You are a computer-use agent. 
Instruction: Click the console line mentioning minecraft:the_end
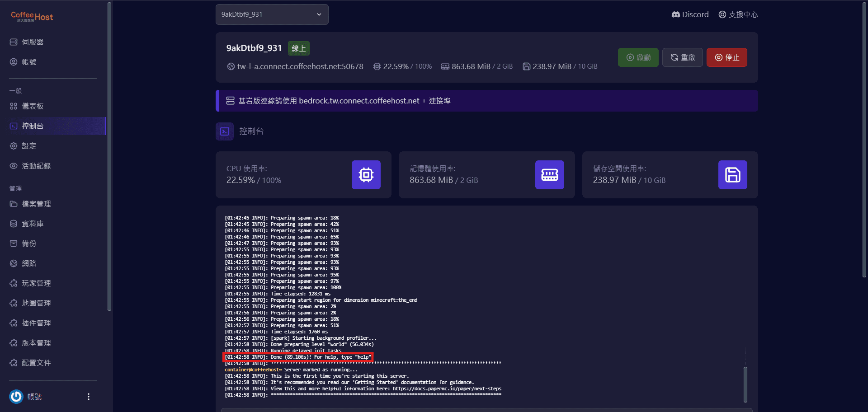[x=321, y=300]
